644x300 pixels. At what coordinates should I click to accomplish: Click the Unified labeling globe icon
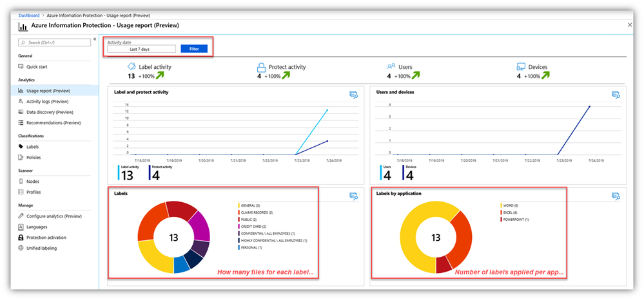tap(21, 248)
